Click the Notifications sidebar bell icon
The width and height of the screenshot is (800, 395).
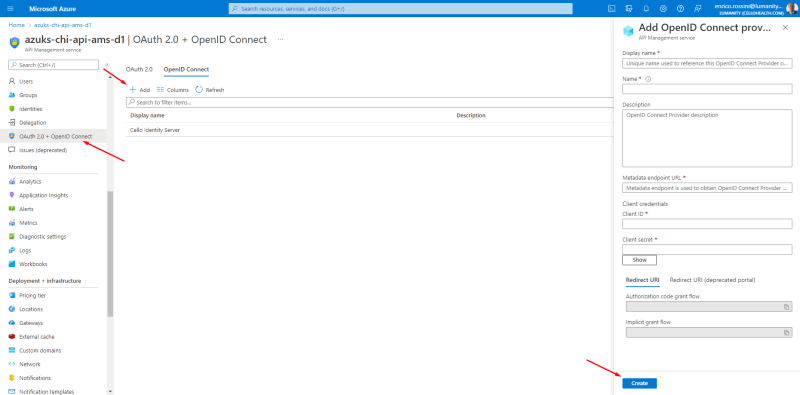pyautogui.click(x=12, y=378)
